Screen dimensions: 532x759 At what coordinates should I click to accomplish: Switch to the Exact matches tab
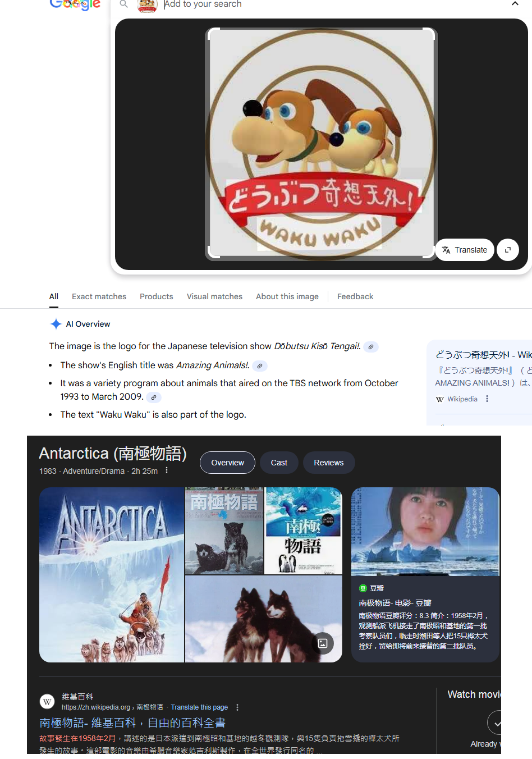[x=99, y=296]
